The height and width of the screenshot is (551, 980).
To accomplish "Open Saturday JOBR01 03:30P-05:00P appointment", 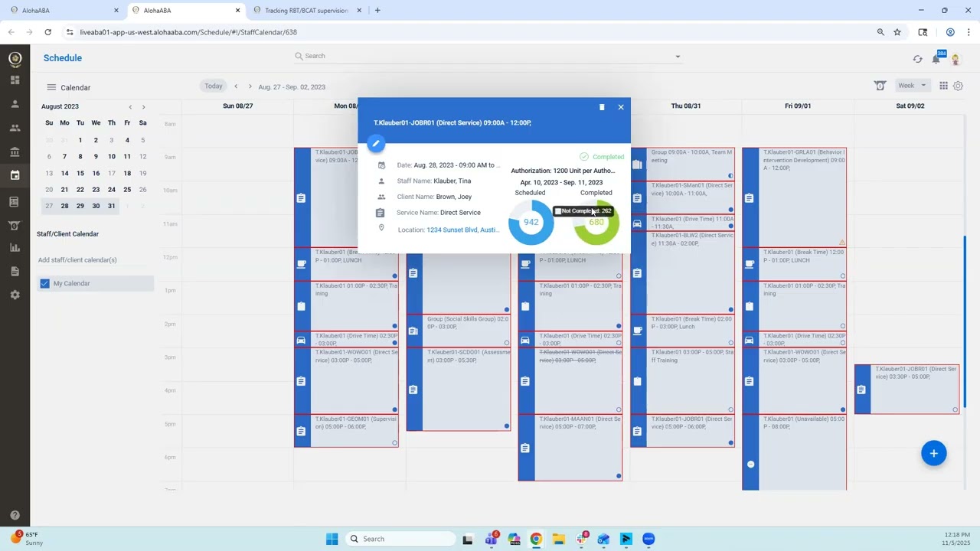I will (x=906, y=389).
